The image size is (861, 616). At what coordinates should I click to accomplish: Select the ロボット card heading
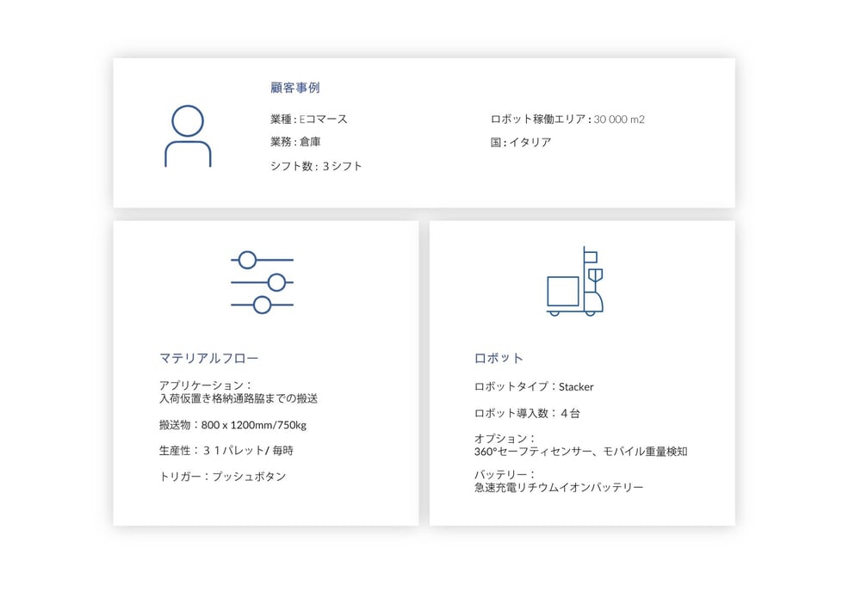[499, 358]
